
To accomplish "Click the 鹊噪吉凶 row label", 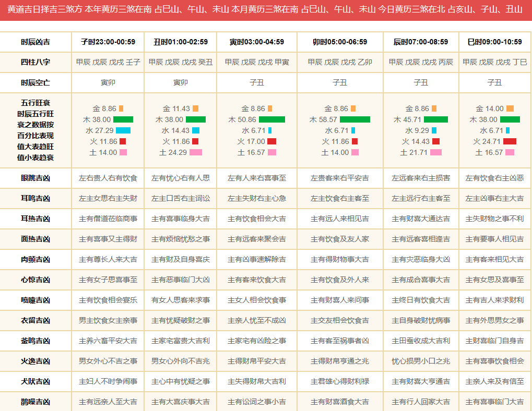I will coord(36,402).
